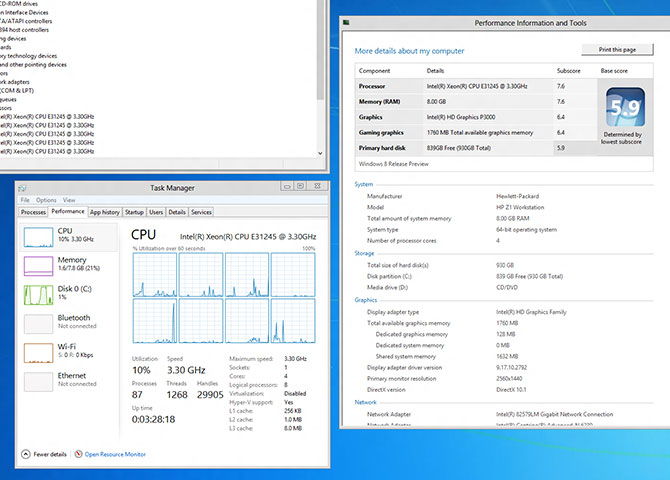Click the Performance Information window title icon
The height and width of the screenshot is (480, 670).
(346, 22)
